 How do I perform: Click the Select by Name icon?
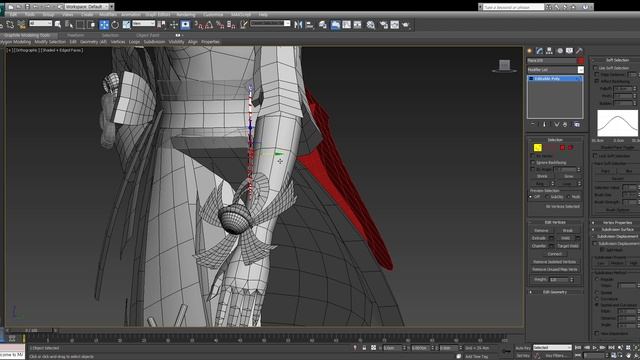coord(69,25)
